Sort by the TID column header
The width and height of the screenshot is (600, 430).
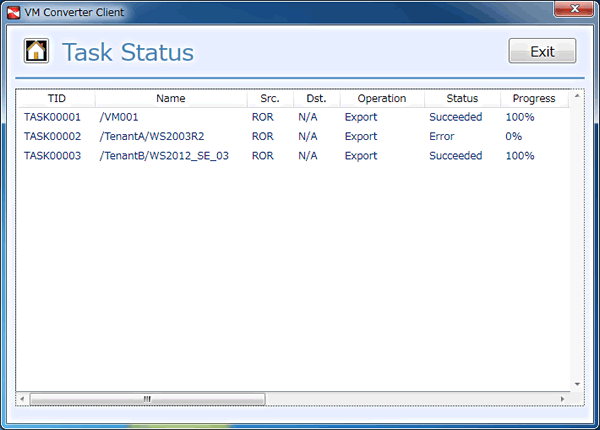coord(56,99)
